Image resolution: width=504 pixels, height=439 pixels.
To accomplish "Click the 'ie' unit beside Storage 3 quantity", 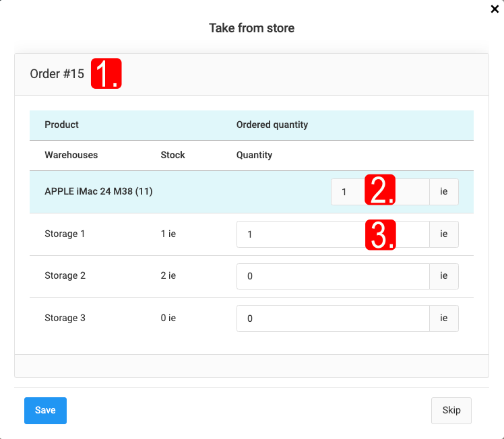I will pos(444,318).
